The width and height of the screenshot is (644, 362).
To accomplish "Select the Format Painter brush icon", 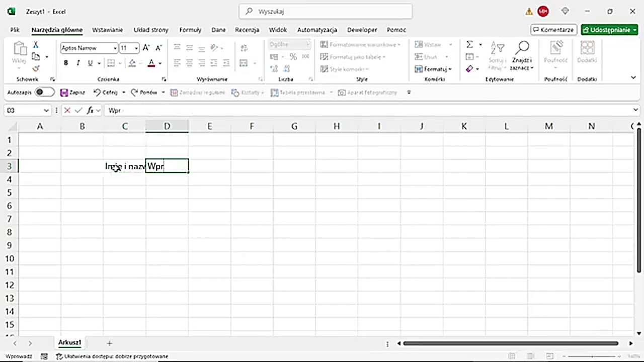I will coord(36,68).
